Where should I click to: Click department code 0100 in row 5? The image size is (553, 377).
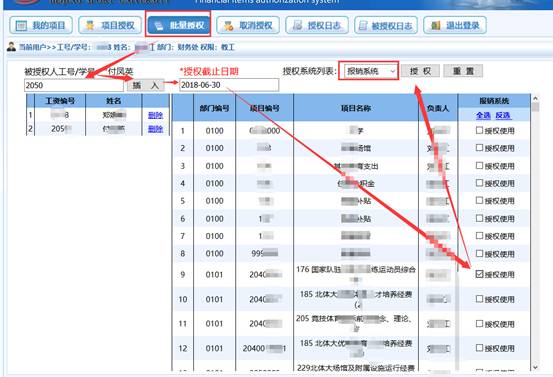click(214, 201)
